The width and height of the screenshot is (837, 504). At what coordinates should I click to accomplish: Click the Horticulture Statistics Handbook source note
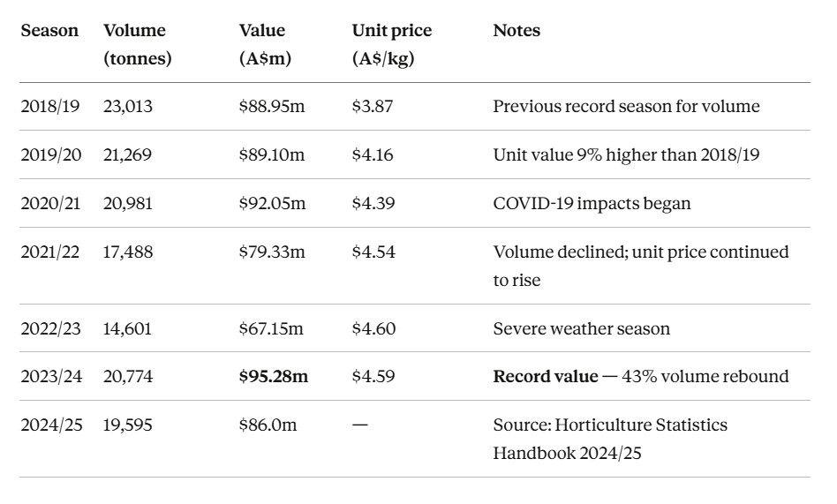pos(609,439)
